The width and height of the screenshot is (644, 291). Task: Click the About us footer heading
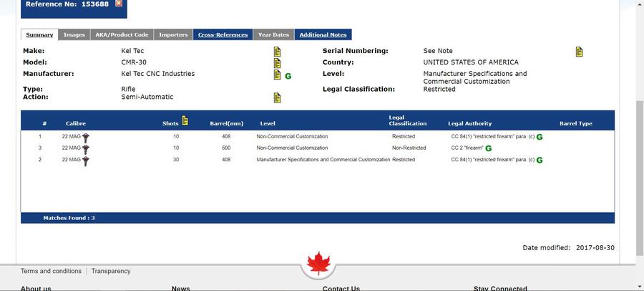(x=36, y=288)
